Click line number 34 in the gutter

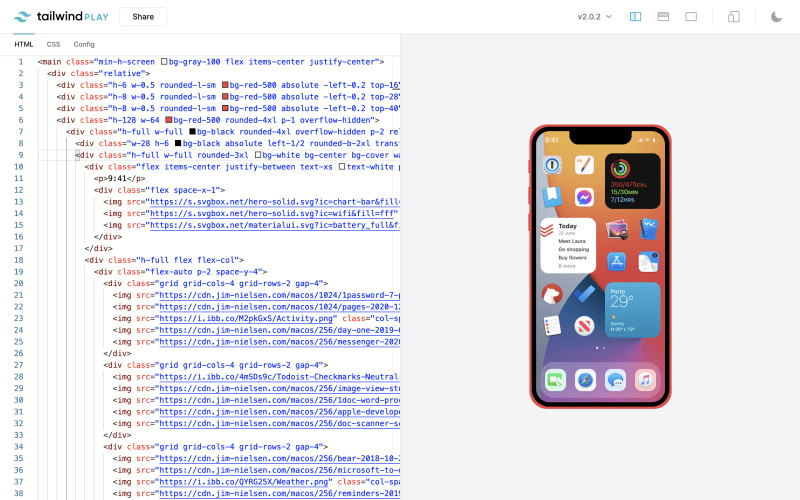pyautogui.click(x=19, y=447)
